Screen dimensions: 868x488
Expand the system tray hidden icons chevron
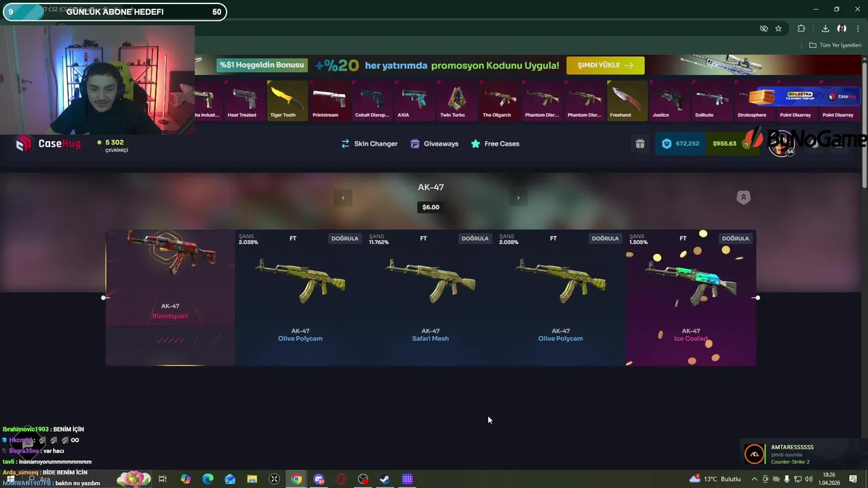coord(754,479)
